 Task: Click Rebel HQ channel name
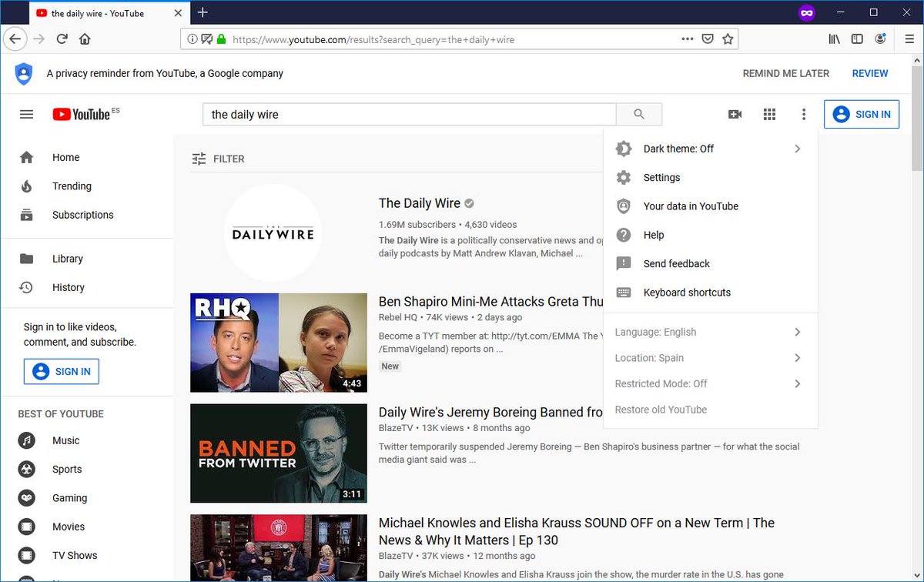pos(398,317)
